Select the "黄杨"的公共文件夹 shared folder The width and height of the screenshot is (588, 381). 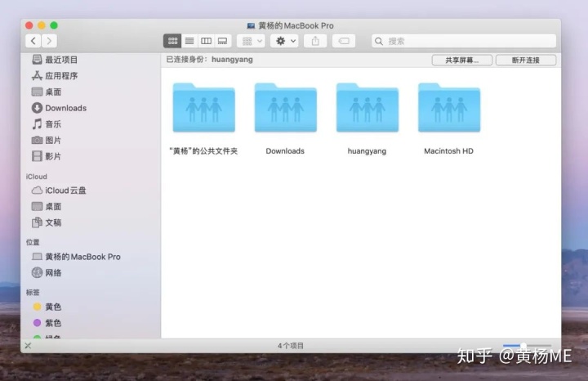203,119
